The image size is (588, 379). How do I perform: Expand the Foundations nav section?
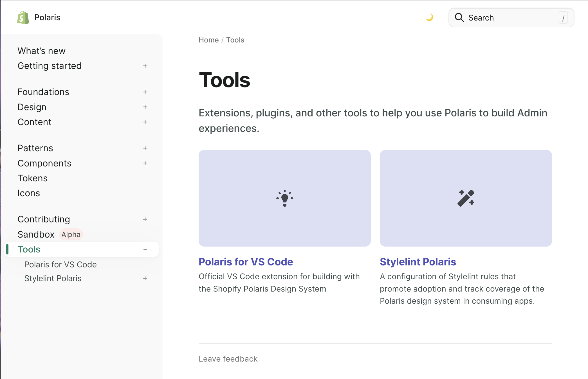click(x=145, y=92)
